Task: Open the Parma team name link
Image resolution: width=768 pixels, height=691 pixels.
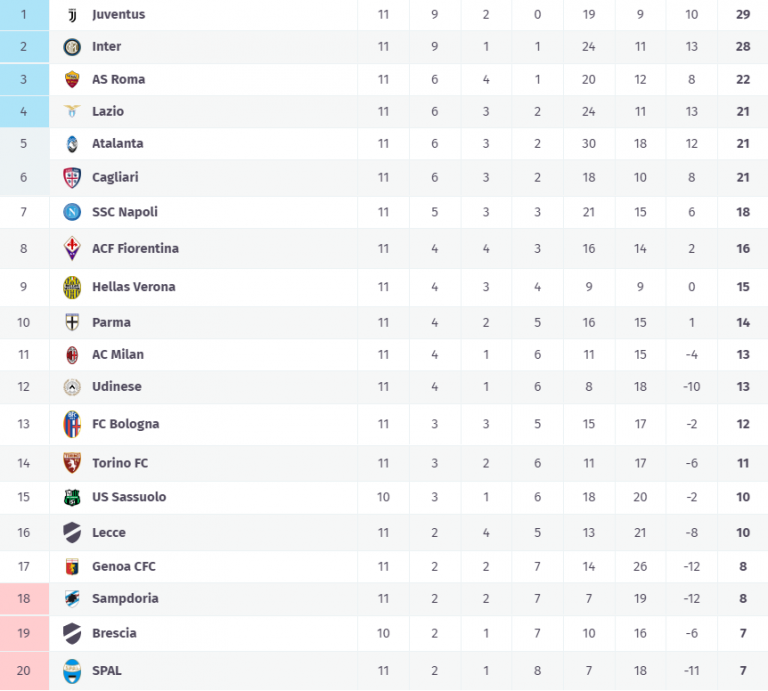Action: [111, 322]
